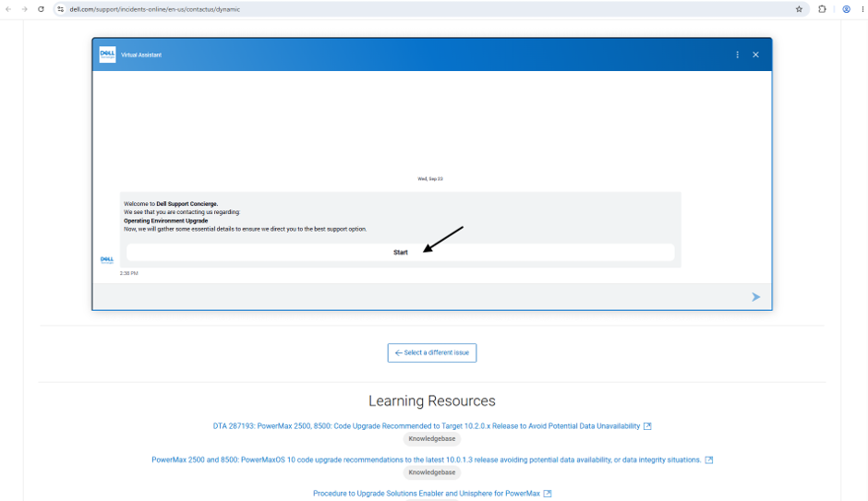Click the browser forward arrow
The height and width of the screenshot is (501, 868).
pos(24,9)
